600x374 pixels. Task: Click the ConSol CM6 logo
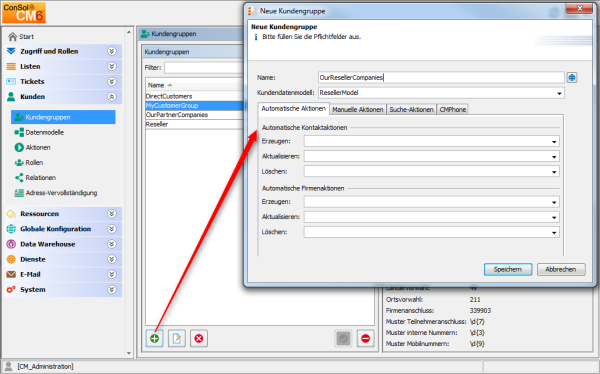(24, 13)
